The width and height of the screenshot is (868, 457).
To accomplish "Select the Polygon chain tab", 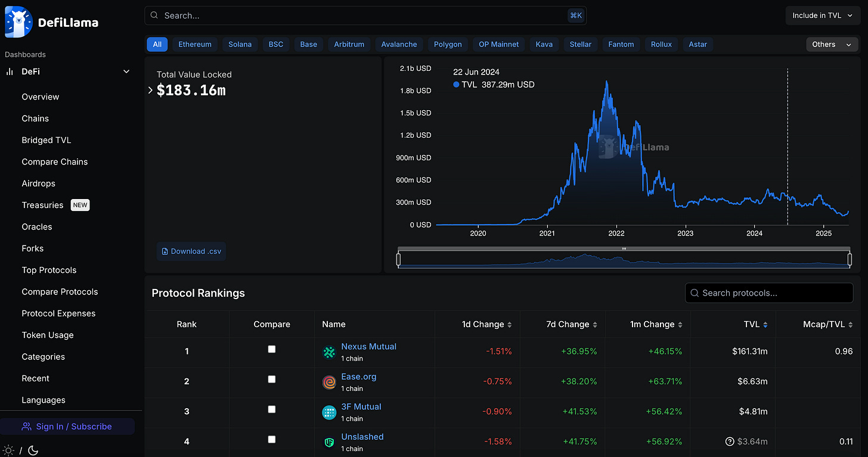I will (x=448, y=44).
